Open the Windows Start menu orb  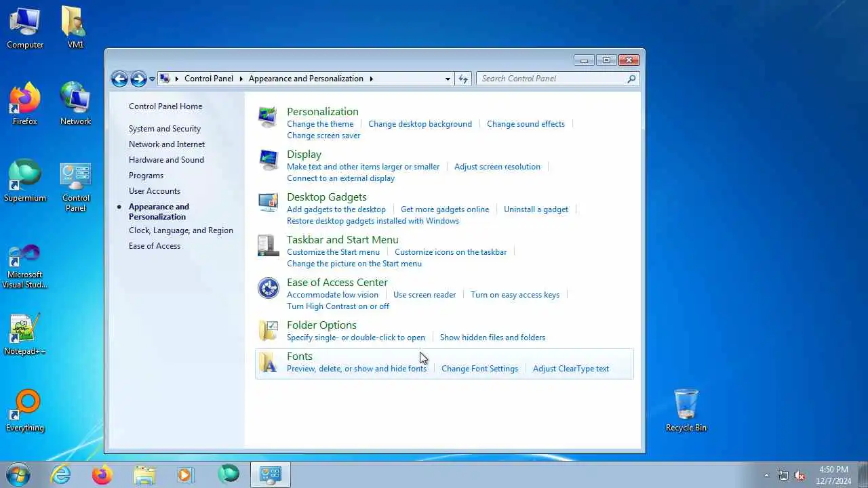pyautogui.click(x=18, y=474)
